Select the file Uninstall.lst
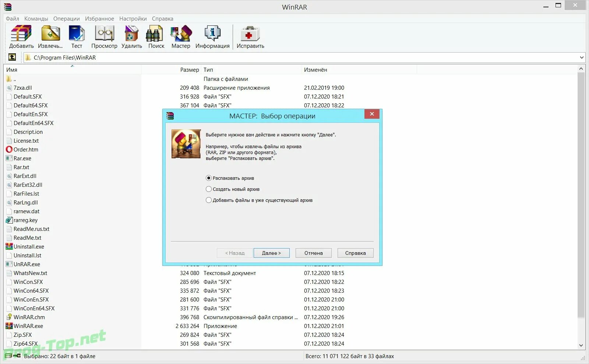 tap(27, 256)
